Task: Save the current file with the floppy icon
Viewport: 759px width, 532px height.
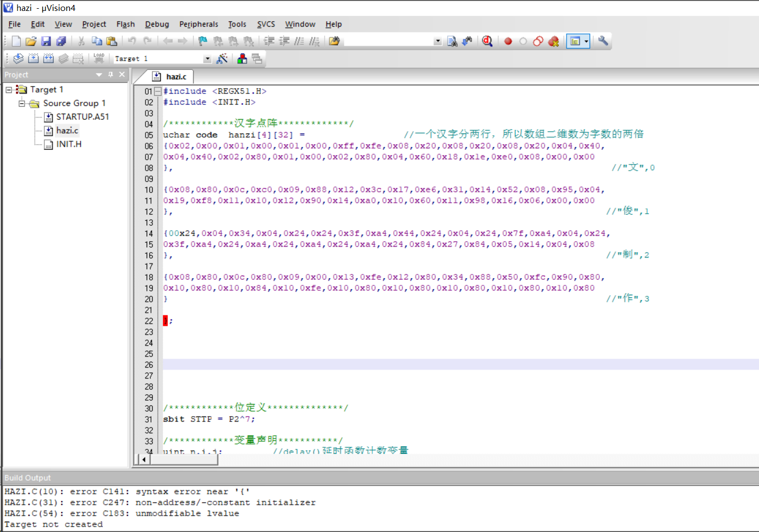Action: pos(46,41)
